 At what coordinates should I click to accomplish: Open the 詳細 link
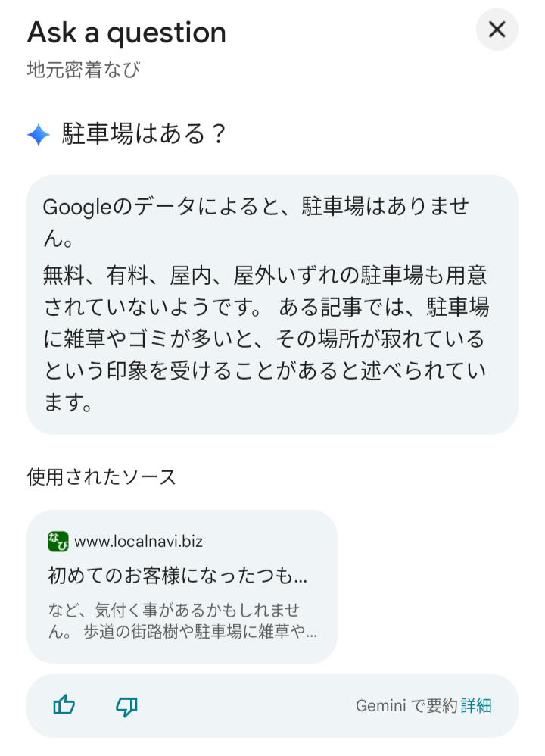tap(476, 706)
